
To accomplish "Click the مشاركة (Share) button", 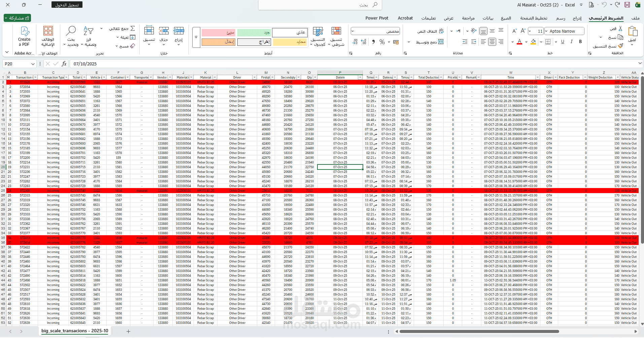I will (17, 18).
